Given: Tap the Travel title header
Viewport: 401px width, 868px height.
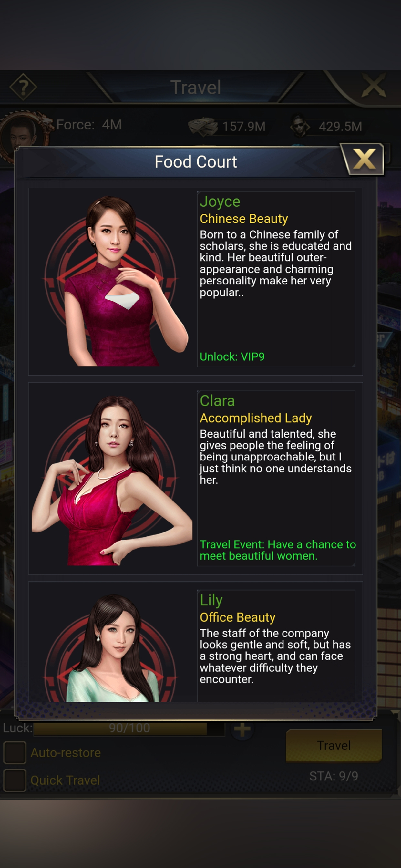Looking at the screenshot, I should (x=196, y=87).
